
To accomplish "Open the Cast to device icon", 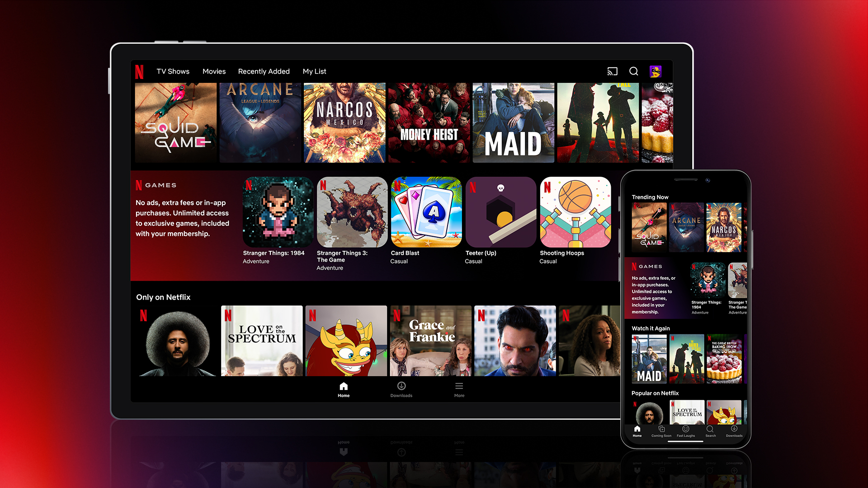I will coord(611,71).
